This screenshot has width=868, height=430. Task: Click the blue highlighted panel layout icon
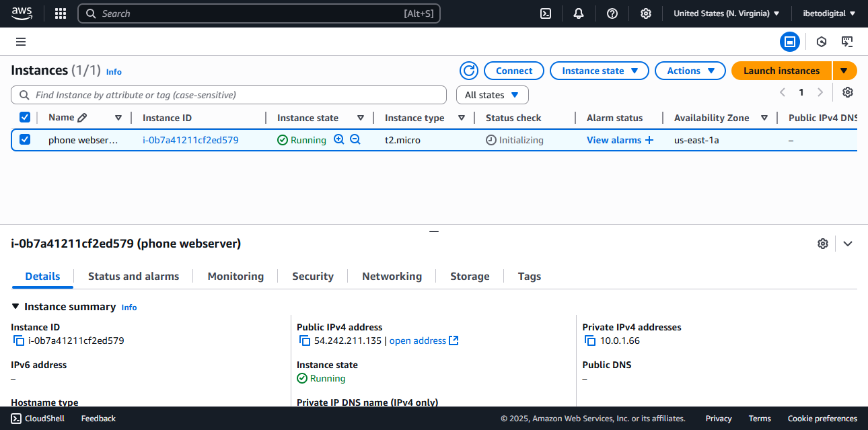tap(790, 42)
